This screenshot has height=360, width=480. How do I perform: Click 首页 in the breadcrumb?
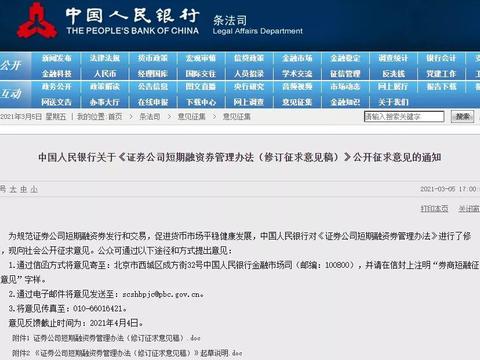coord(115,117)
